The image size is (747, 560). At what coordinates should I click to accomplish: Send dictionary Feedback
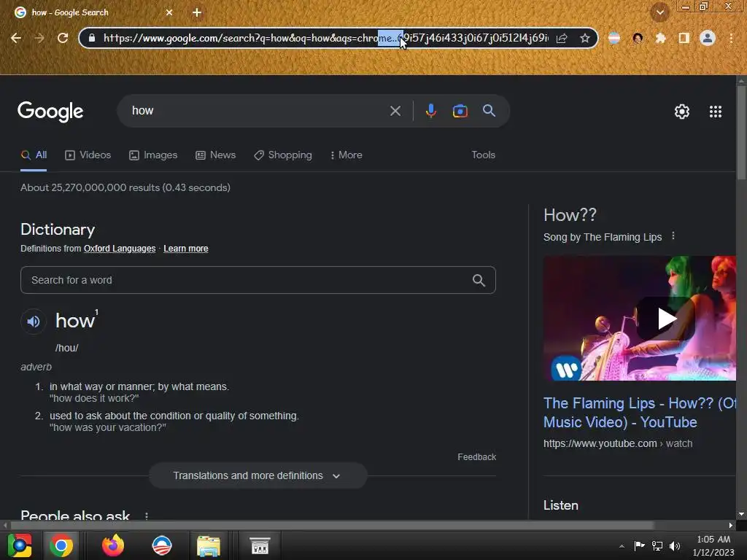[477, 457]
